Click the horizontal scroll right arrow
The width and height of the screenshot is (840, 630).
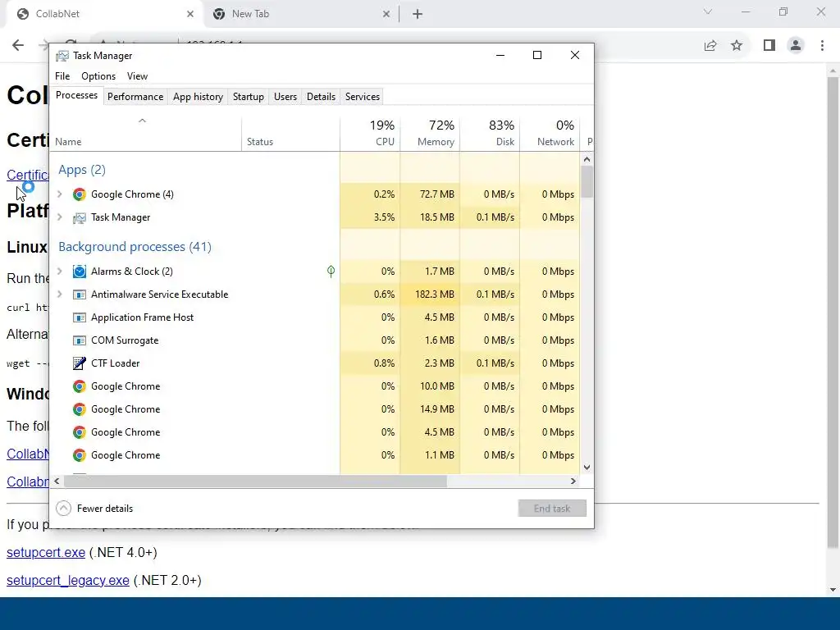click(573, 481)
